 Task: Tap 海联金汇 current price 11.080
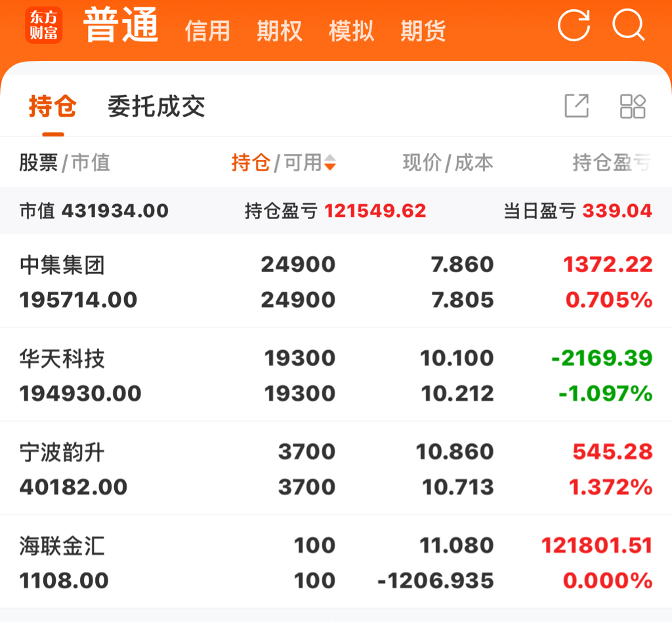(x=457, y=545)
